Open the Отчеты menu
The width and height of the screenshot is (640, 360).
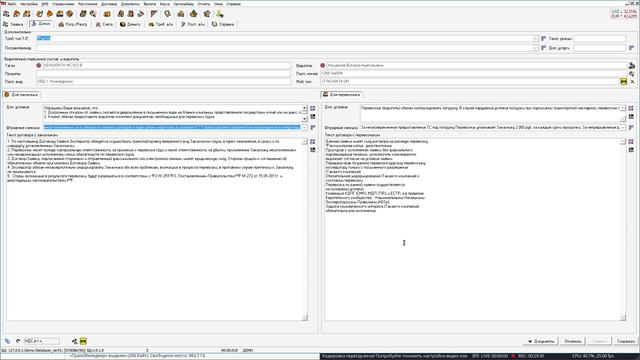tap(204, 4)
